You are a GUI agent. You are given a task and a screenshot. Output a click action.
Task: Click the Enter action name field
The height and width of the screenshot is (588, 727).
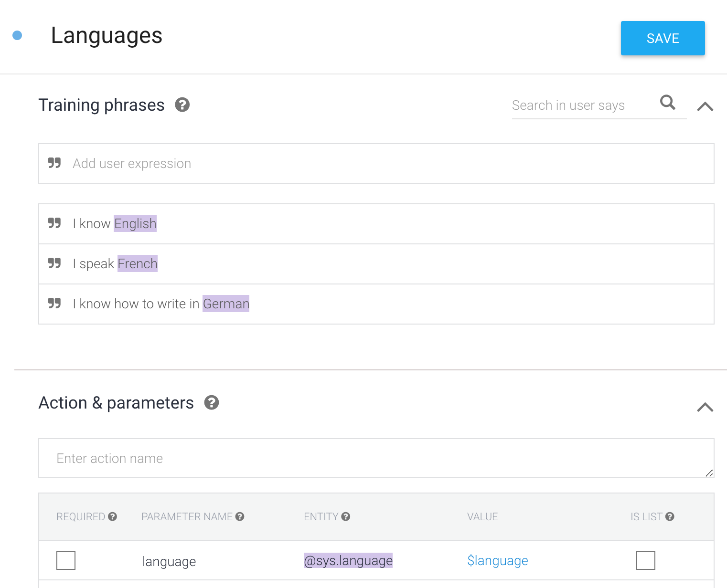(x=376, y=458)
